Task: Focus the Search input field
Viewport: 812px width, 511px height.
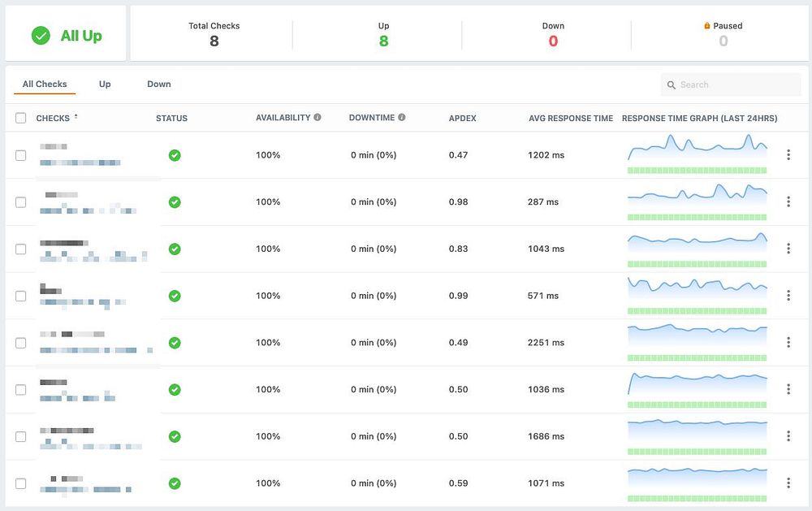Action: 731,84
